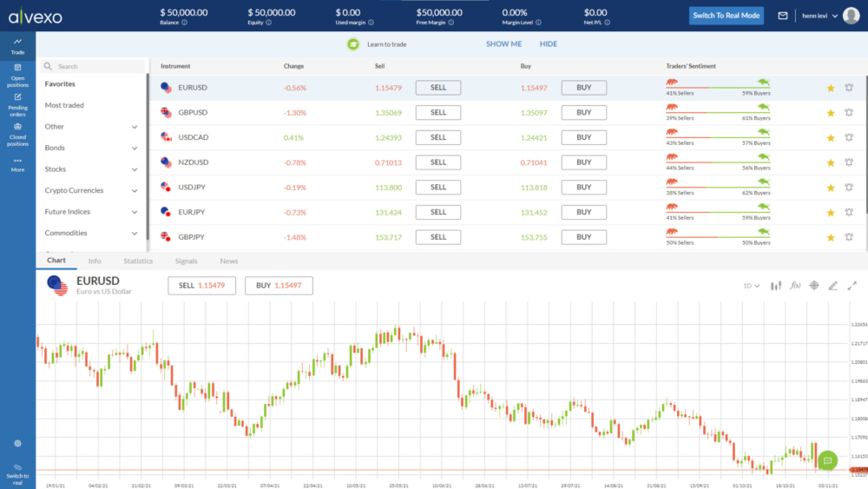The width and height of the screenshot is (868, 489).
Task: Open the green live chat bubble
Action: click(x=827, y=460)
